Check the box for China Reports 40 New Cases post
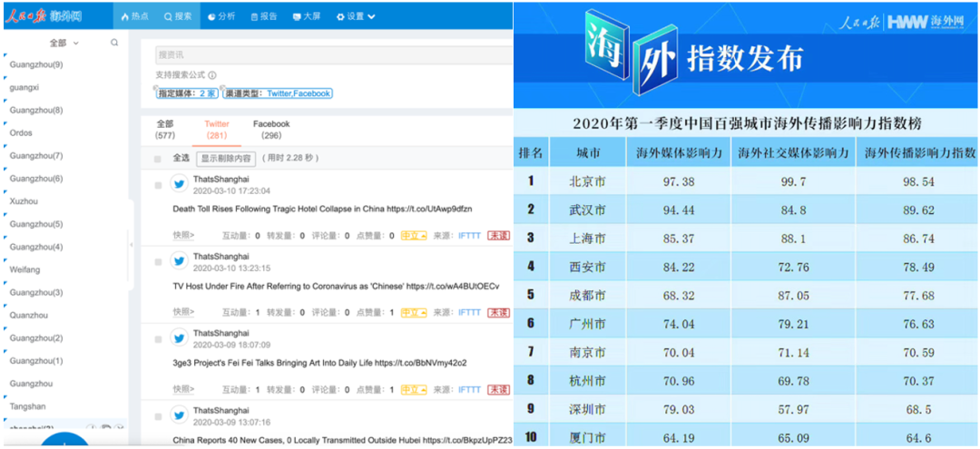 (x=158, y=416)
